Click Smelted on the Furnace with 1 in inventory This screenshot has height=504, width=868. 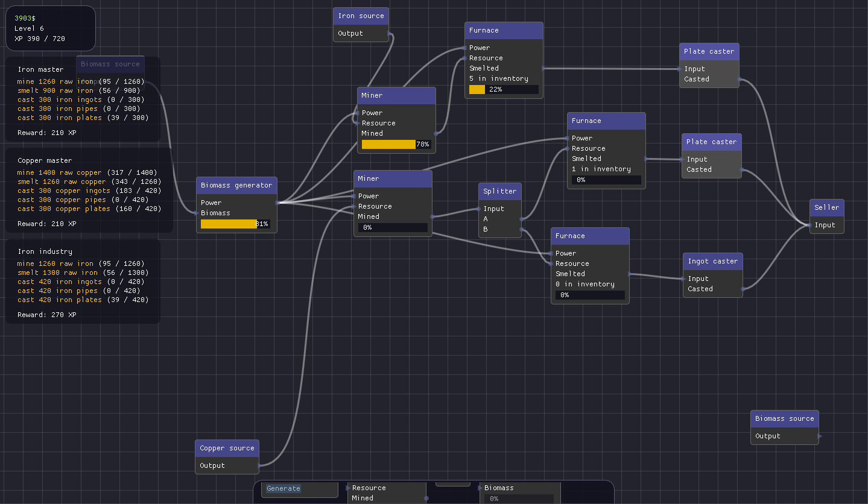(606, 159)
